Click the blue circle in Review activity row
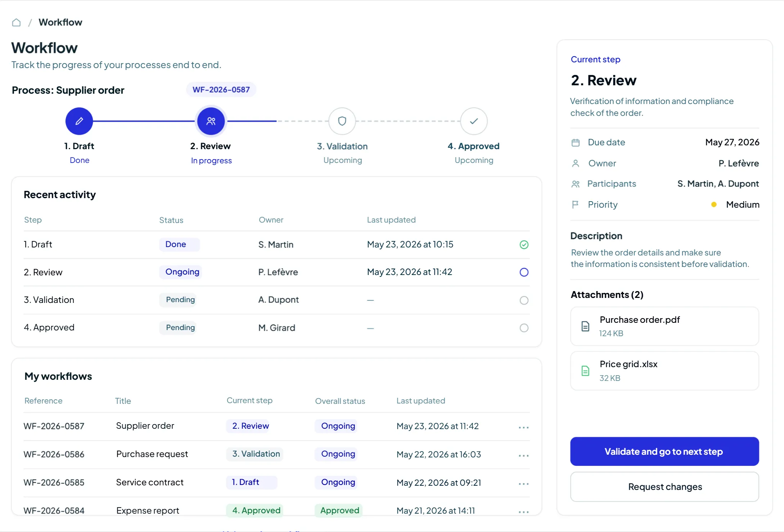The width and height of the screenshot is (784, 532). (524, 272)
